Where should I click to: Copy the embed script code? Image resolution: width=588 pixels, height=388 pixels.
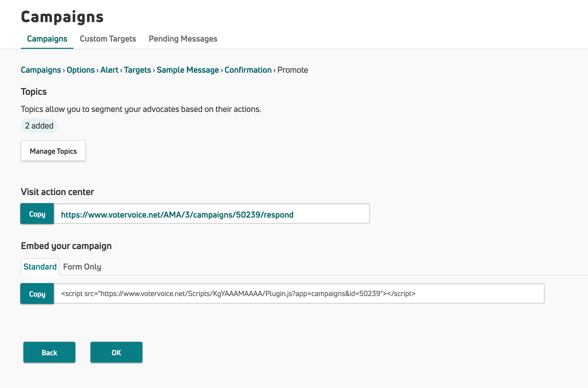click(x=37, y=294)
